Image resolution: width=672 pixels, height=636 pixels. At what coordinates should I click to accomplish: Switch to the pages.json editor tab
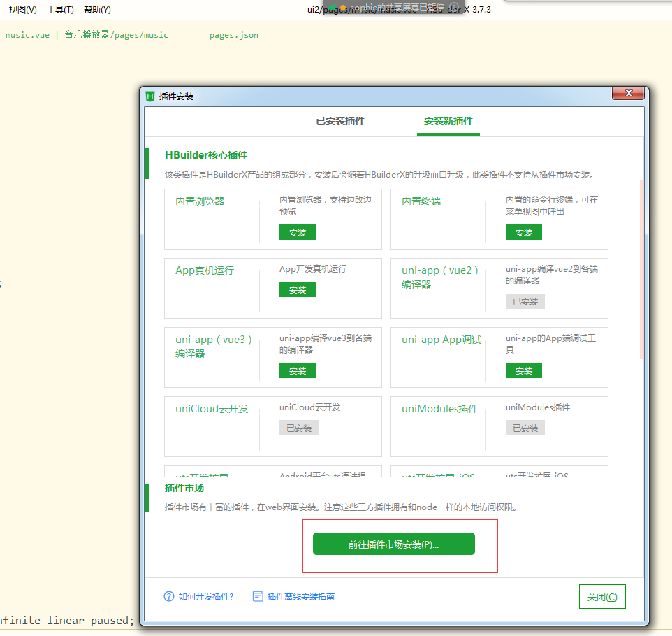tap(233, 35)
